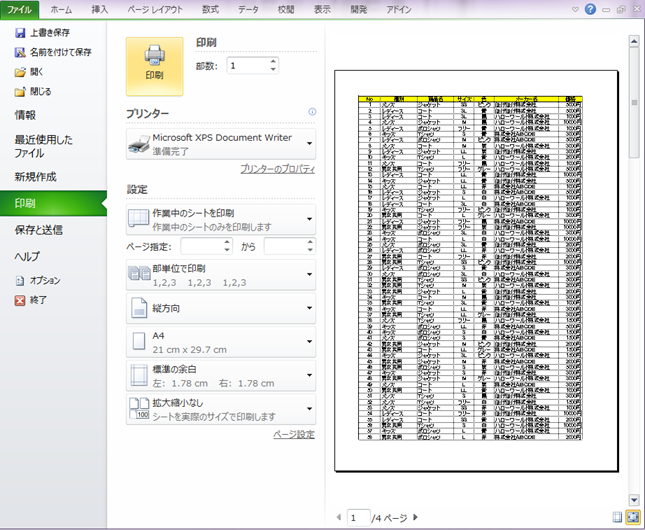The image size is (645, 530).
Task: Select the 印刷 backstage tab
Action: point(53,203)
